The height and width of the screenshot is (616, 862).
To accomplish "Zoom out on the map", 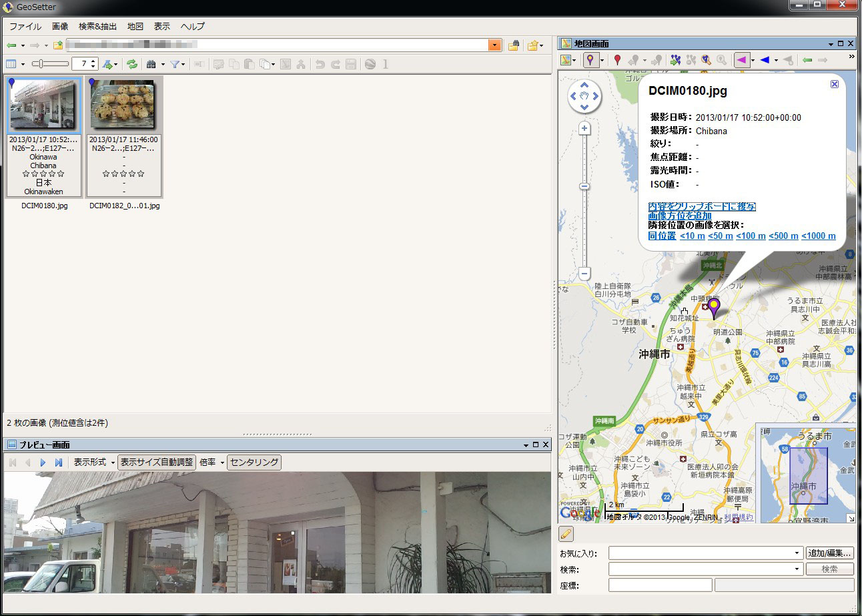I will (x=584, y=274).
